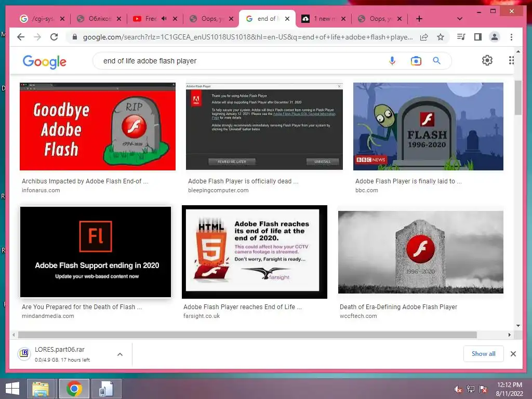Image resolution: width=532 pixels, height=399 pixels.
Task: Close the /cgi-sys tab
Action: click(x=62, y=19)
